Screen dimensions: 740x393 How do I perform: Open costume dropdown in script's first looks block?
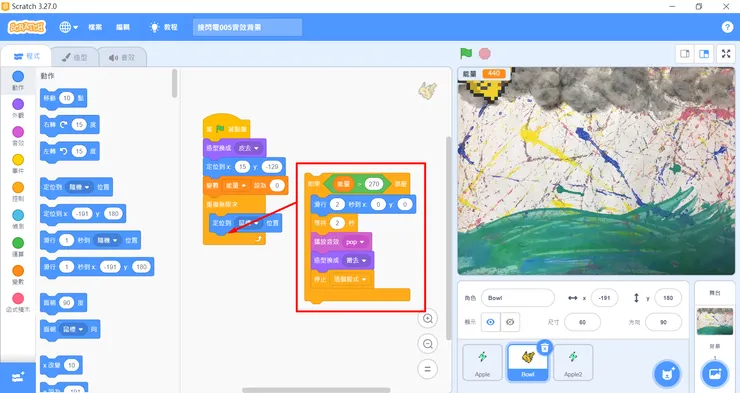249,148
